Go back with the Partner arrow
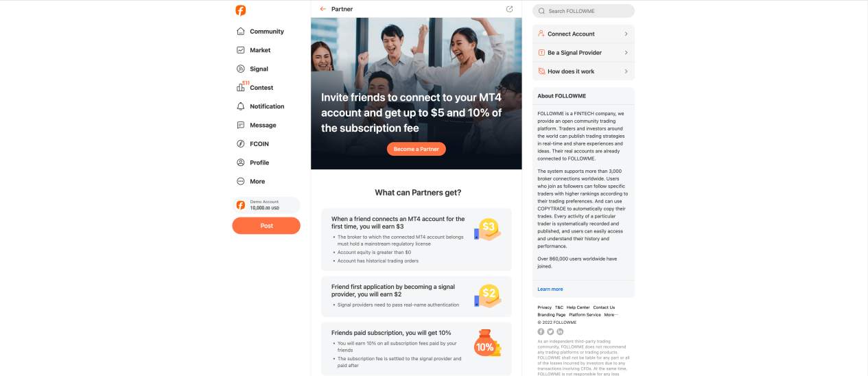The width and height of the screenshot is (868, 376). pyautogui.click(x=323, y=9)
